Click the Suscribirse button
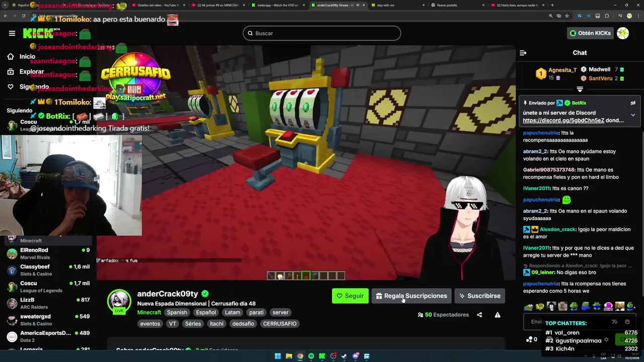 pos(479,296)
